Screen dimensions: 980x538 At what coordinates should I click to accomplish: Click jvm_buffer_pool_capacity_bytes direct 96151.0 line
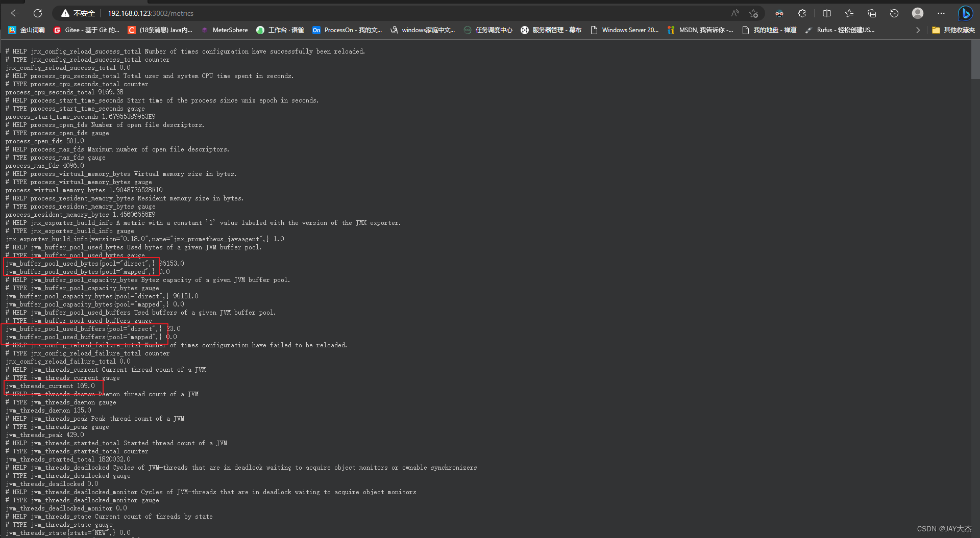pos(102,296)
